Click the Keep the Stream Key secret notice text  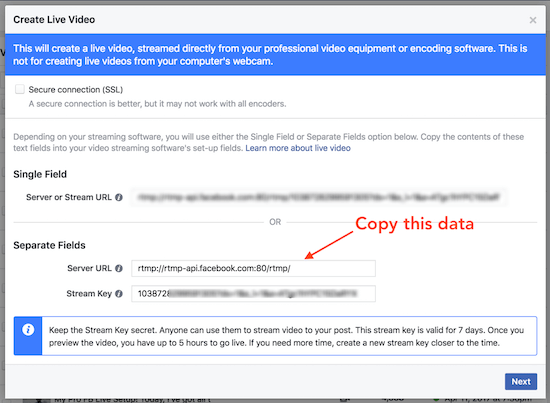tap(286, 336)
